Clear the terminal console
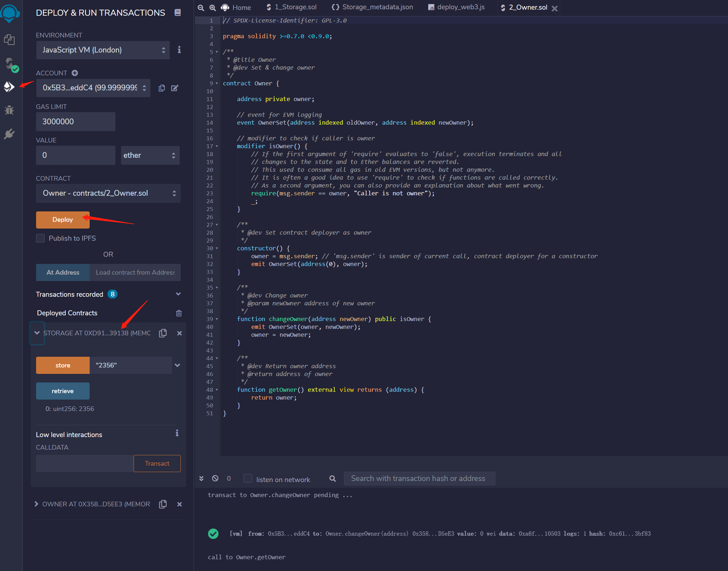Viewport: 728px width, 571px height. (x=215, y=478)
